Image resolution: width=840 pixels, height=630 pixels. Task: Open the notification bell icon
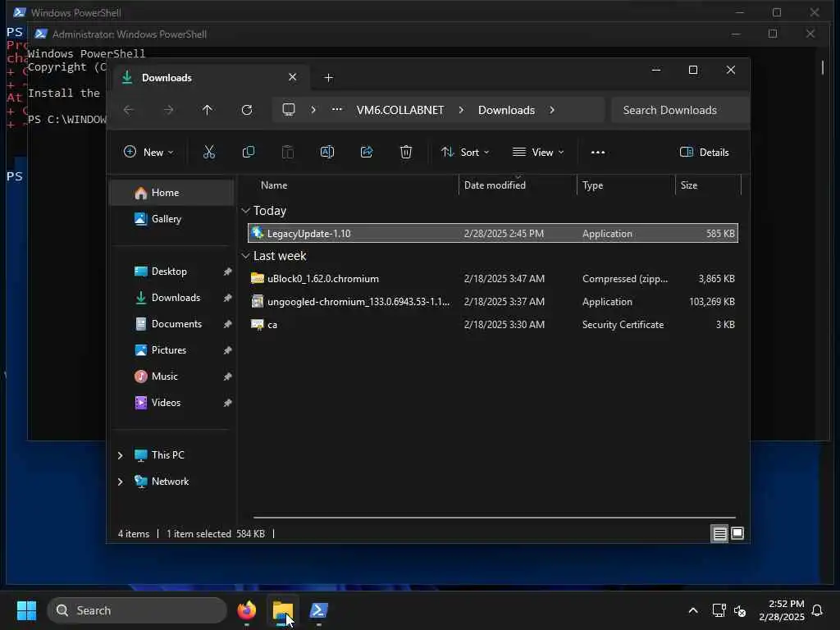click(x=818, y=610)
